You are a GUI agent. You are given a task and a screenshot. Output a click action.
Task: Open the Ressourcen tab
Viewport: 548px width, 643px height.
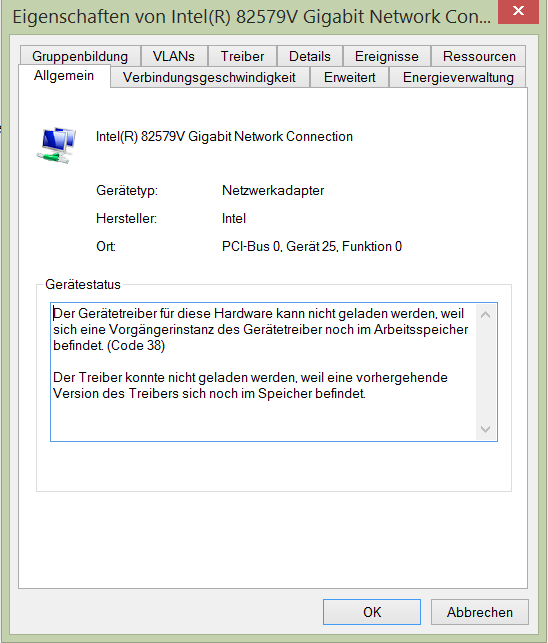[x=479, y=56]
